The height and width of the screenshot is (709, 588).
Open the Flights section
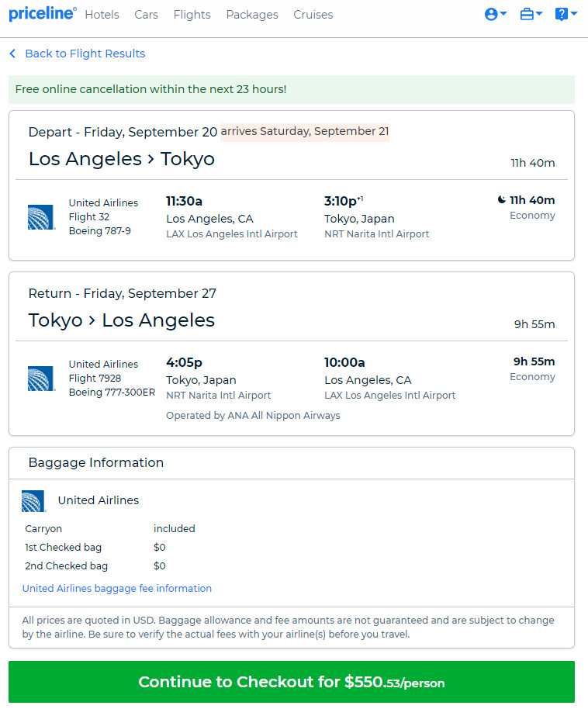[x=192, y=15]
